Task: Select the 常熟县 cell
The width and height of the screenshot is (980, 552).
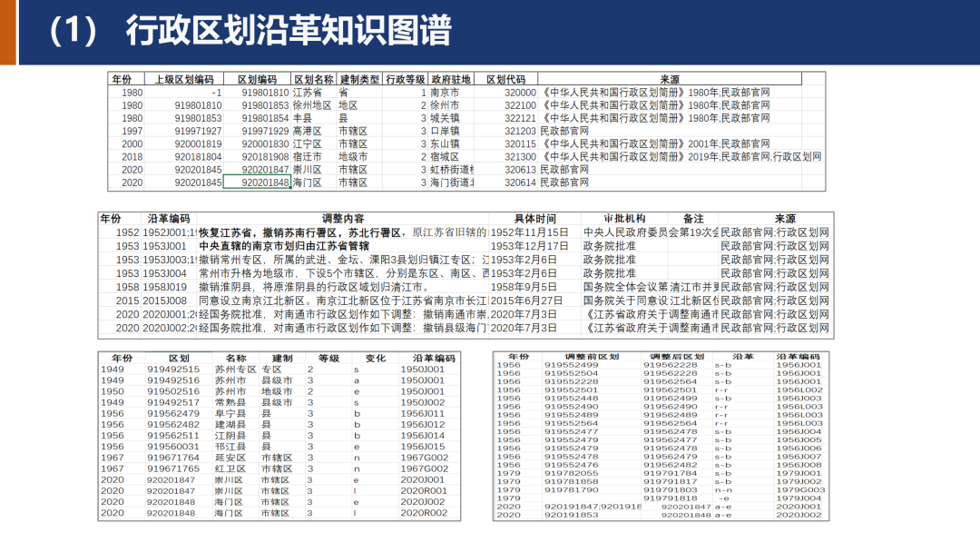Action: 230,402
